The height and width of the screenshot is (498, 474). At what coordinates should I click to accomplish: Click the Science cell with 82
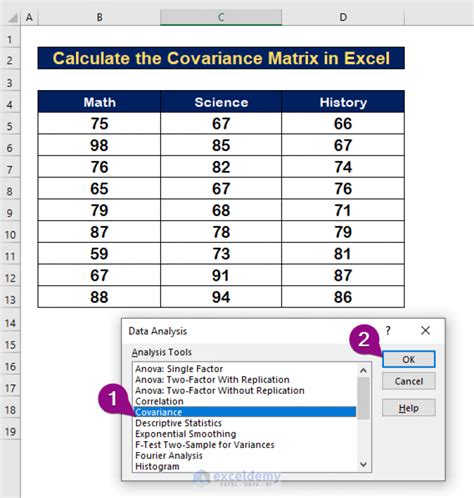point(221,167)
